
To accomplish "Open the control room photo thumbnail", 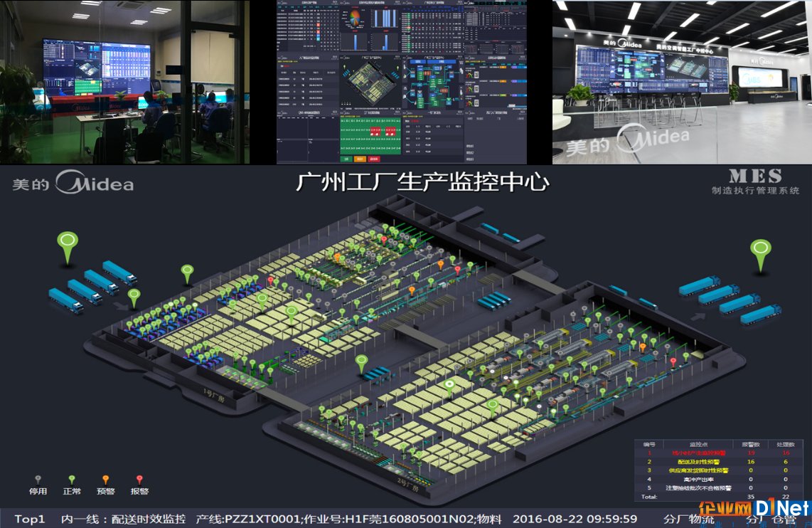I will (x=125, y=82).
